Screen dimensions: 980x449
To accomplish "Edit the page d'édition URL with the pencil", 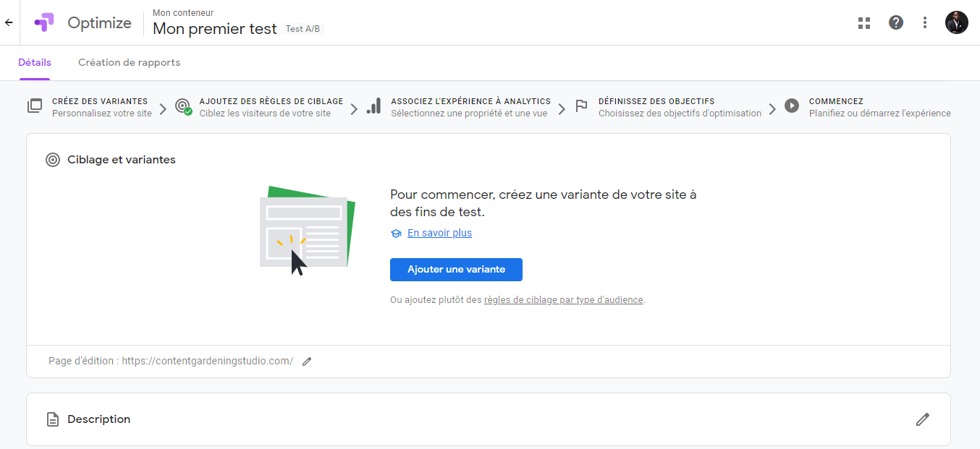I will click(x=306, y=361).
